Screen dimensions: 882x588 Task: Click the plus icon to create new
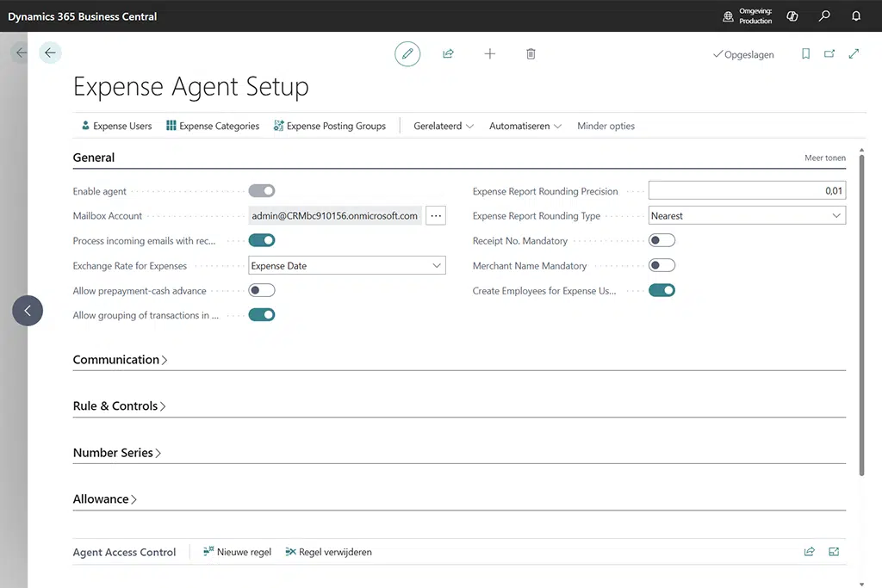point(490,54)
